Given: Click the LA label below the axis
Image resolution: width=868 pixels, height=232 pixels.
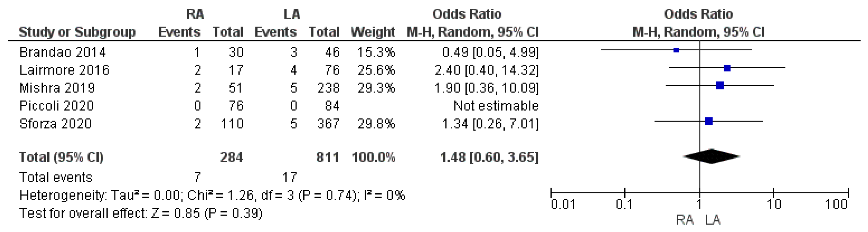Looking at the screenshot, I should (713, 220).
